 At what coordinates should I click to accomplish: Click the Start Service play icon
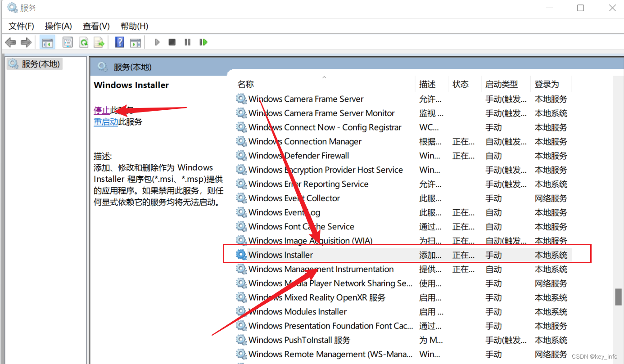(x=157, y=42)
